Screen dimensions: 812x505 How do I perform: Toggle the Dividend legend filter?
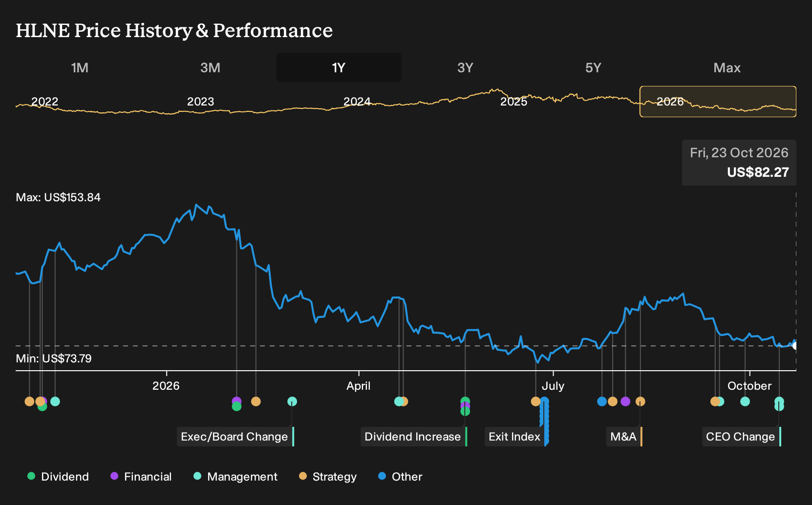[x=58, y=477]
